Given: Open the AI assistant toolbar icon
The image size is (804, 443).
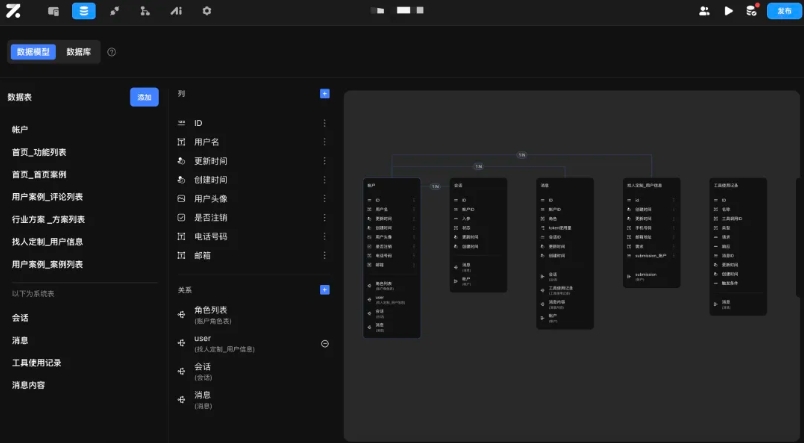Looking at the screenshot, I should pos(176,11).
